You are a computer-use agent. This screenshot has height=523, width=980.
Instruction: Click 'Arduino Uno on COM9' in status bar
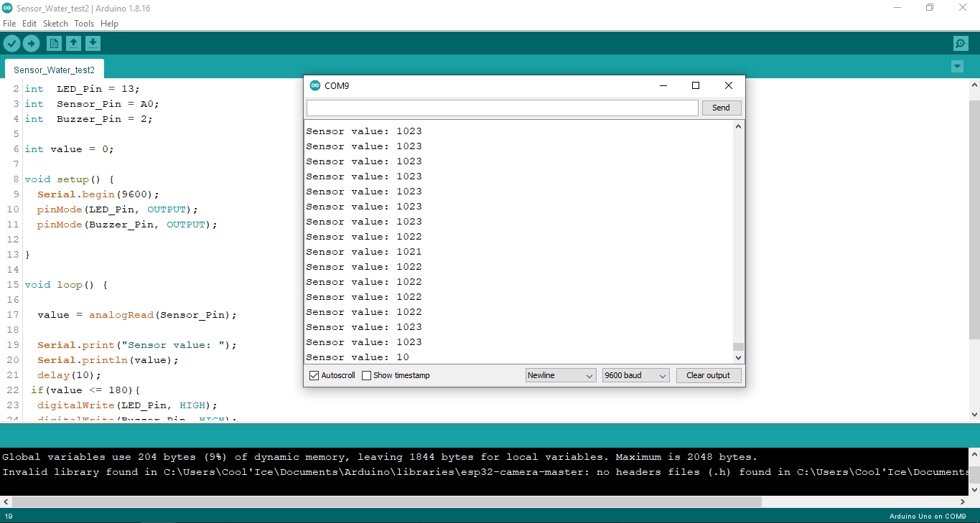pyautogui.click(x=928, y=516)
